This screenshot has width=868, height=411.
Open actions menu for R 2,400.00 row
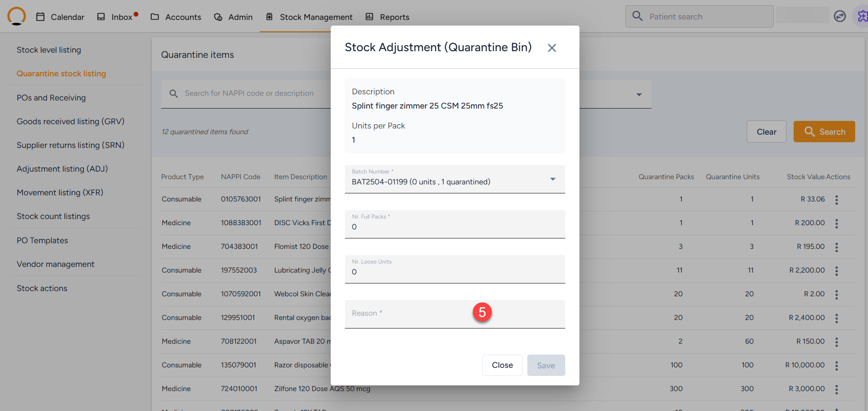tap(836, 318)
